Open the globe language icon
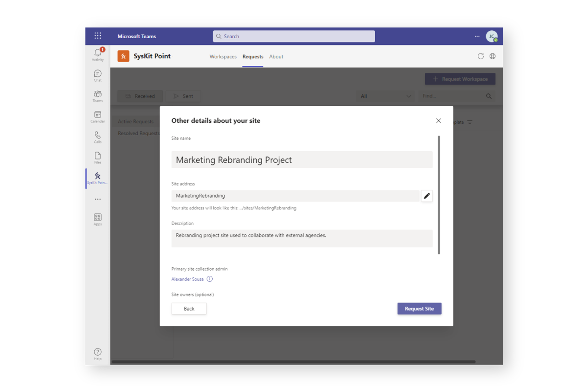This screenshot has width=588, height=392. (x=492, y=56)
